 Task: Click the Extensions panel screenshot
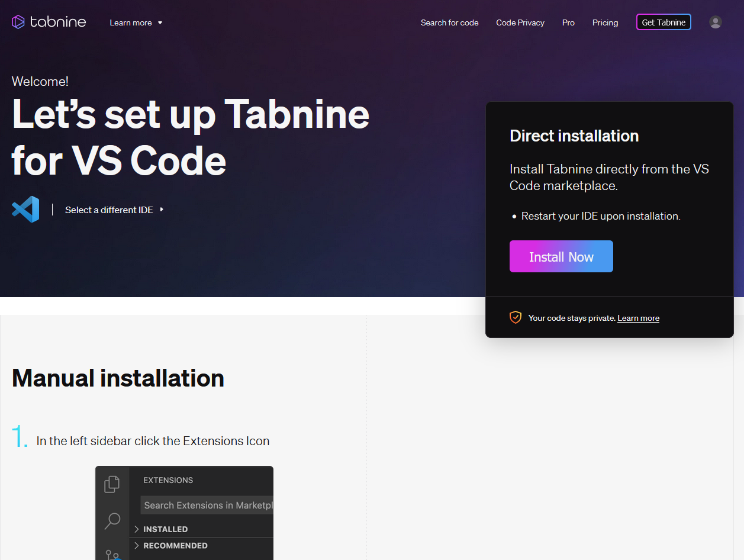[184, 512]
